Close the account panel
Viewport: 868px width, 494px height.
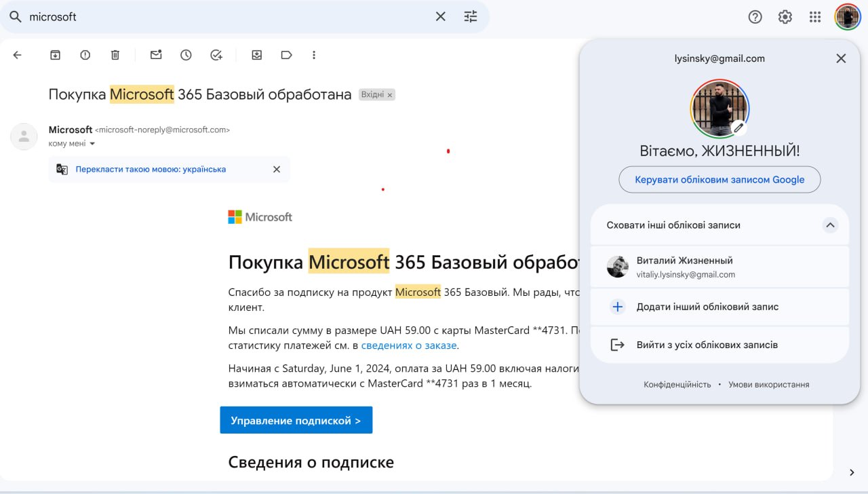[x=841, y=58]
